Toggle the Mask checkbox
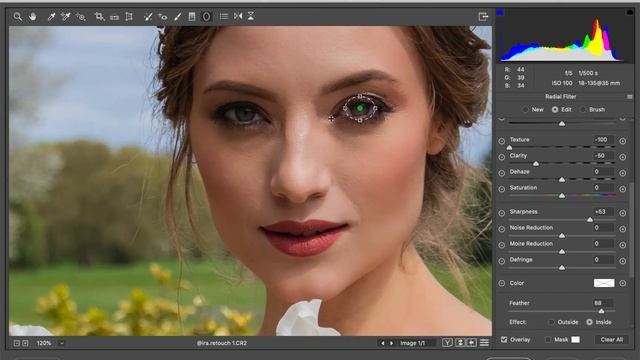 pyautogui.click(x=548, y=340)
